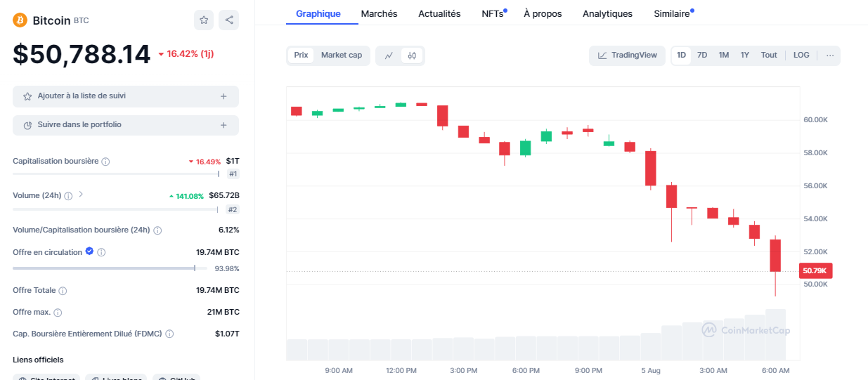Switch to line chart view

(389, 55)
